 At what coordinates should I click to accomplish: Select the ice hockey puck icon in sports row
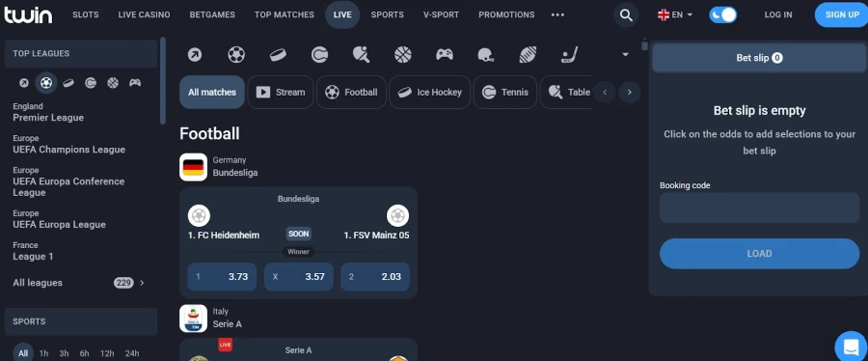pos(278,54)
